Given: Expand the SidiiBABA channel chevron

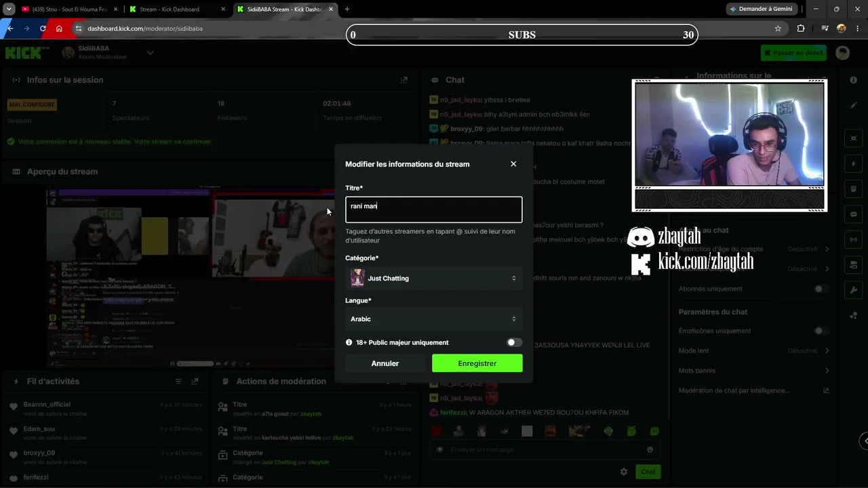Looking at the screenshot, I should (151, 53).
